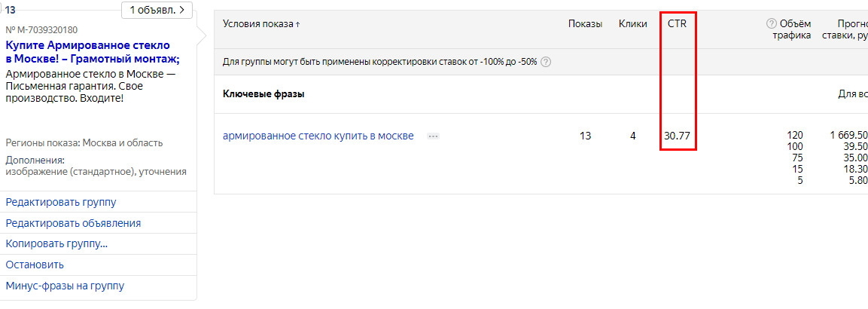Choose 'Копировать группу...' option
This screenshot has height=309, width=868.
[x=56, y=244]
